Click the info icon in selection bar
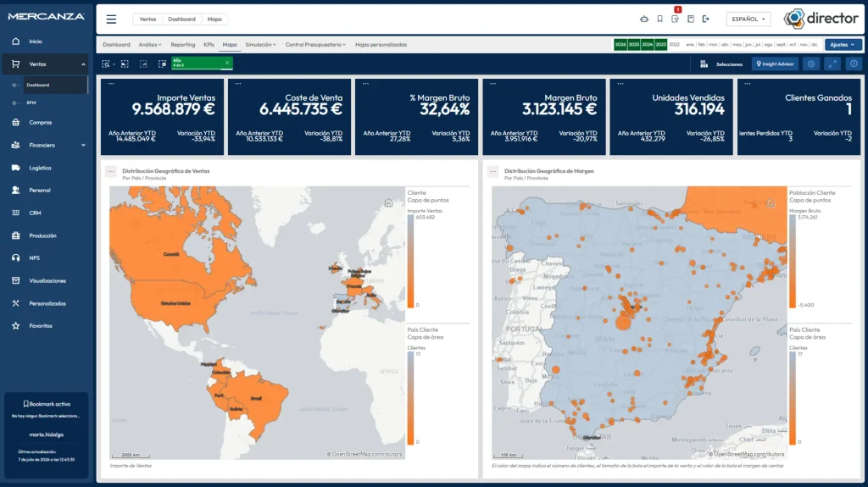The image size is (868, 487). tap(854, 64)
